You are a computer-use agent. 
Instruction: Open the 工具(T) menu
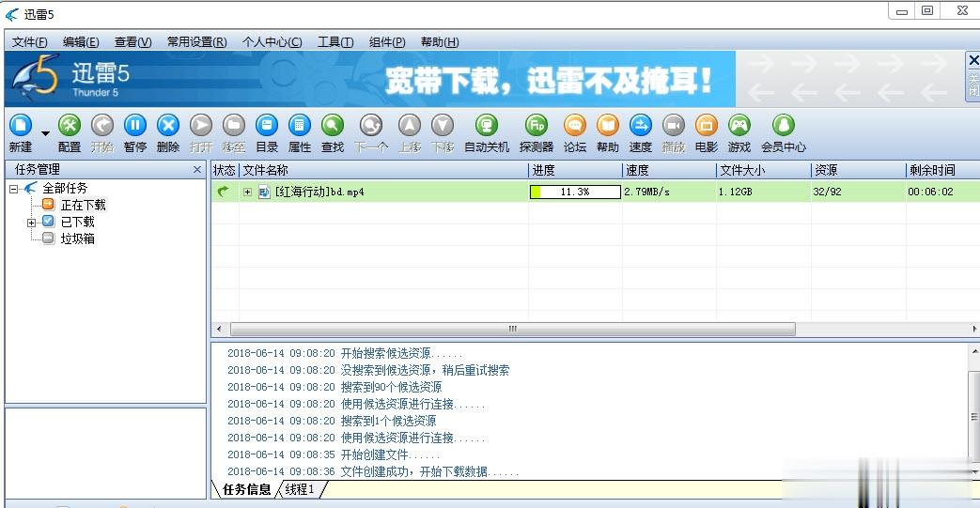pos(335,42)
